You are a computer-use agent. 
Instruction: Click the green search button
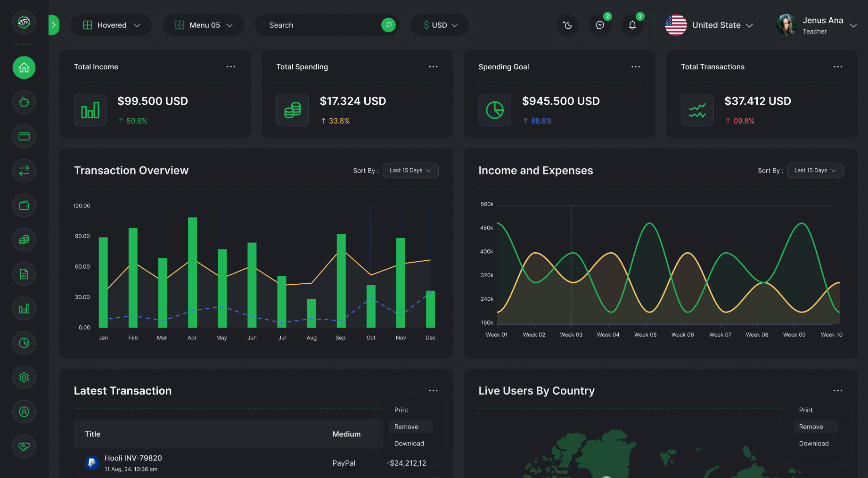[388, 25]
